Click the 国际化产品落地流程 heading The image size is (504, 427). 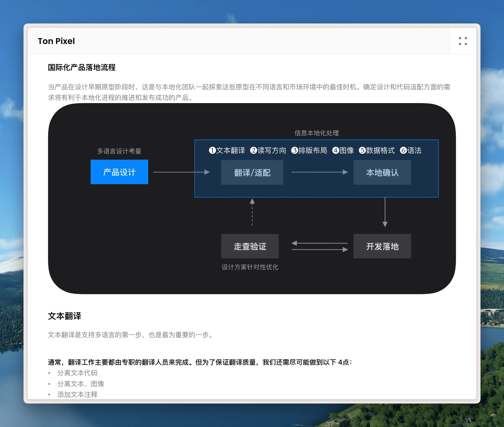click(82, 67)
